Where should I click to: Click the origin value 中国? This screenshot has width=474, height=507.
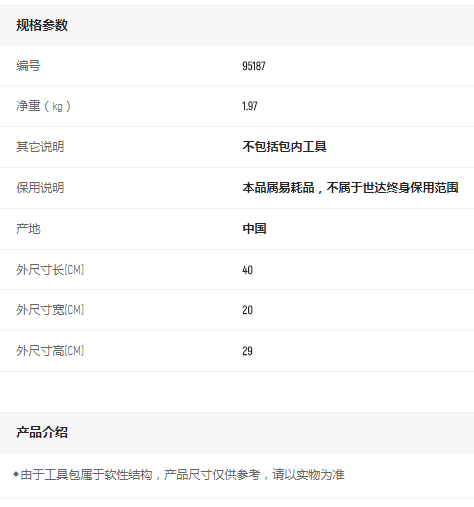(x=254, y=229)
